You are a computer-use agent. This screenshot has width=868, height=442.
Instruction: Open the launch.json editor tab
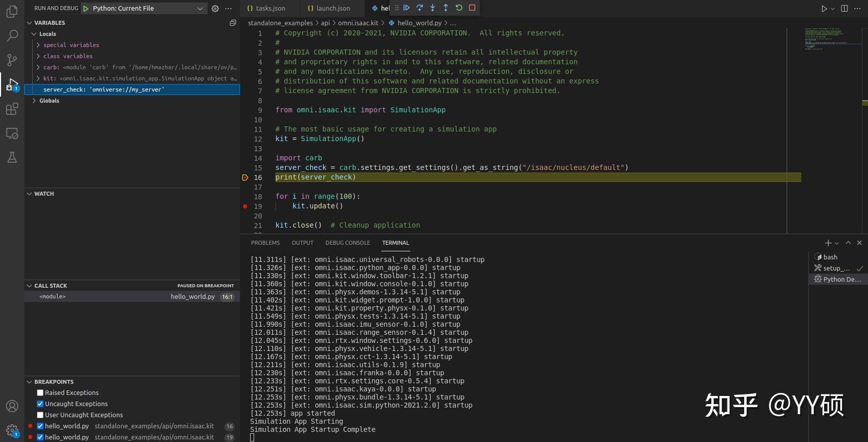pyautogui.click(x=329, y=9)
